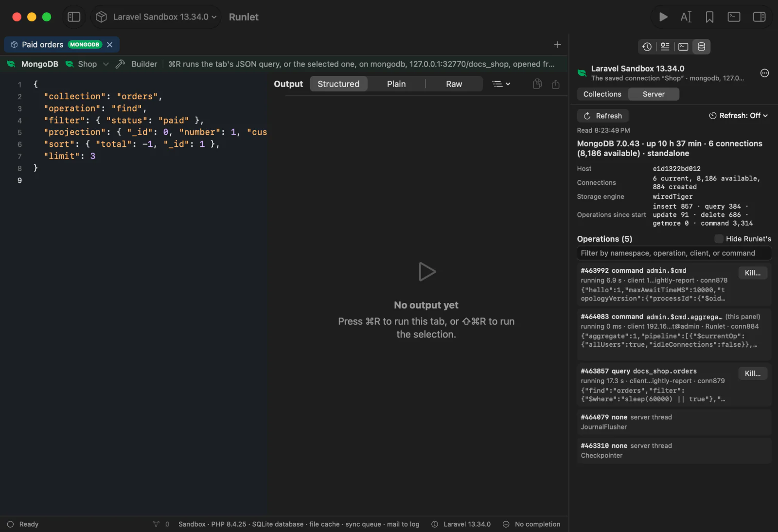This screenshot has height=532, width=778.
Task: Open the history clock panel icon
Action: click(647, 47)
